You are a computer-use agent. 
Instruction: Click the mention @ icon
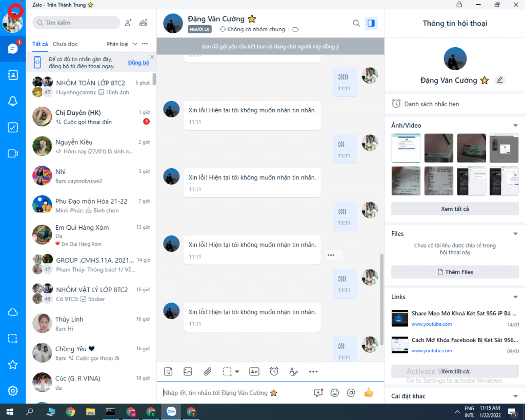click(351, 392)
